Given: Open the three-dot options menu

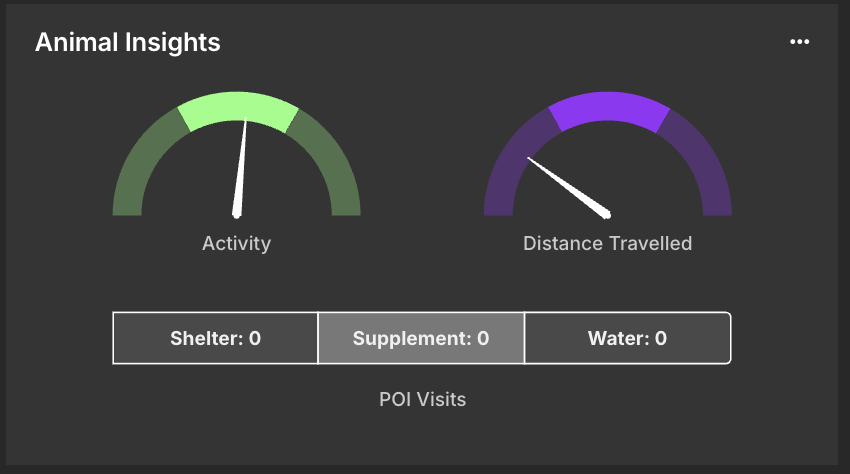Looking at the screenshot, I should point(799,42).
